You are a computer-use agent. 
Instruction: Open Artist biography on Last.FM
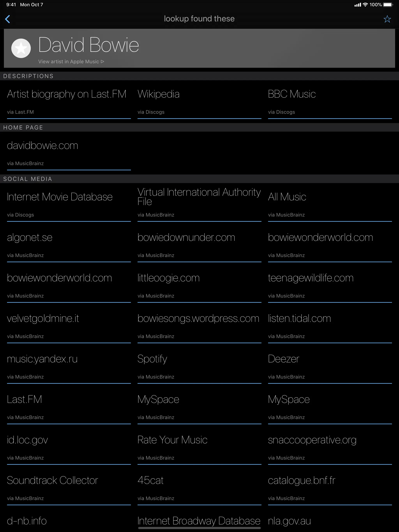tap(67, 94)
